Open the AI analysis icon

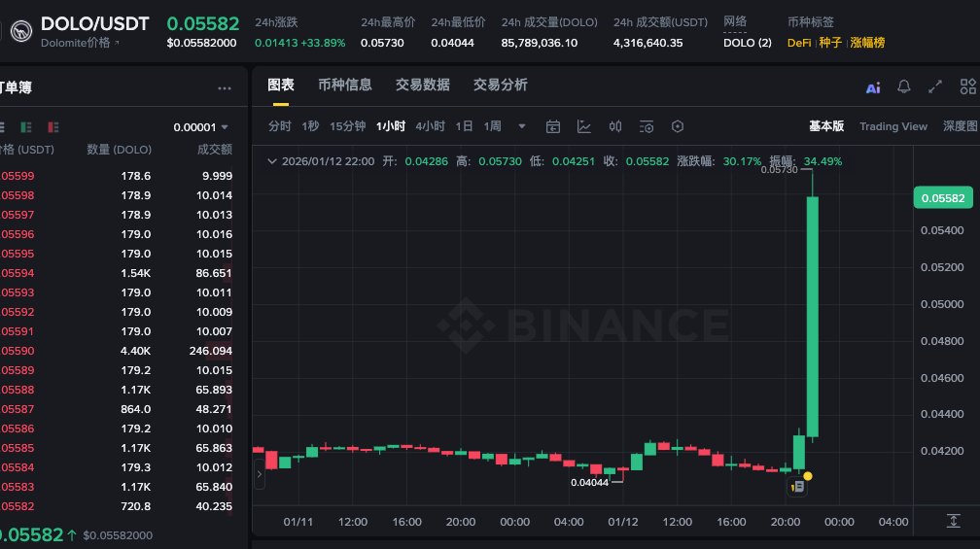click(x=873, y=87)
